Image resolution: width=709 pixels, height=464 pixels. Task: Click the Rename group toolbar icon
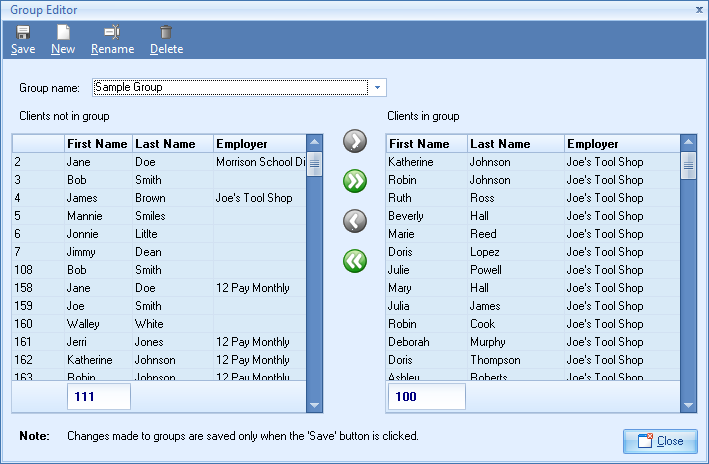(x=112, y=33)
